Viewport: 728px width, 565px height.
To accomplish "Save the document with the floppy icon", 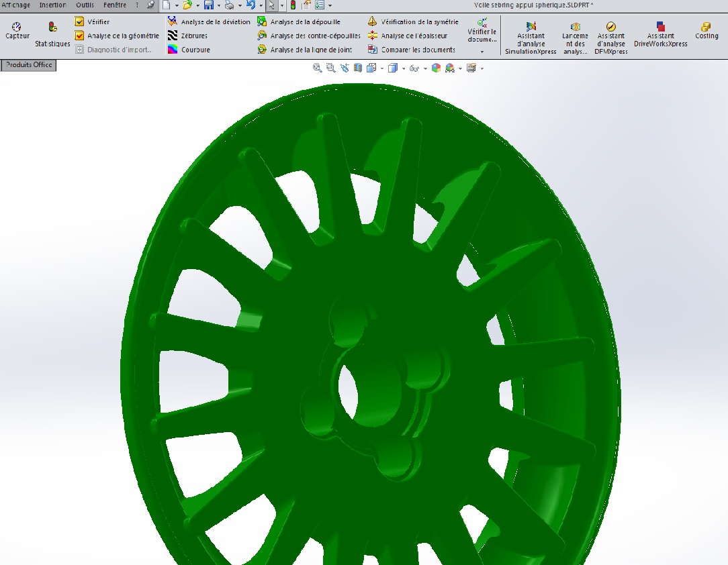I will (x=209, y=5).
